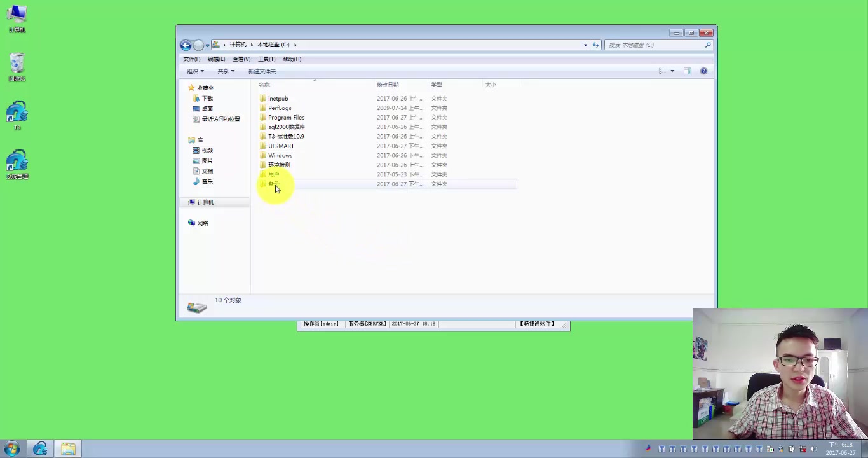Click 本地磁盘 (C:) in the address bar

point(273,45)
